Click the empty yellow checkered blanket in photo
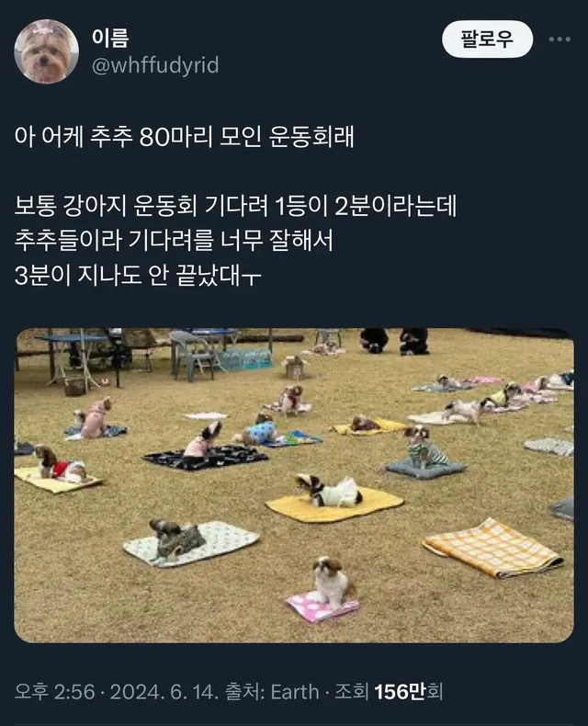This screenshot has width=588, height=726. [493, 548]
